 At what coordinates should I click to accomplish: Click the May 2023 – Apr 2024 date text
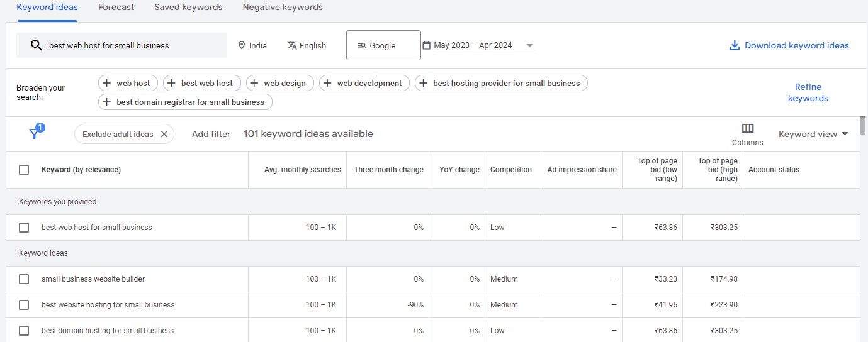point(473,45)
